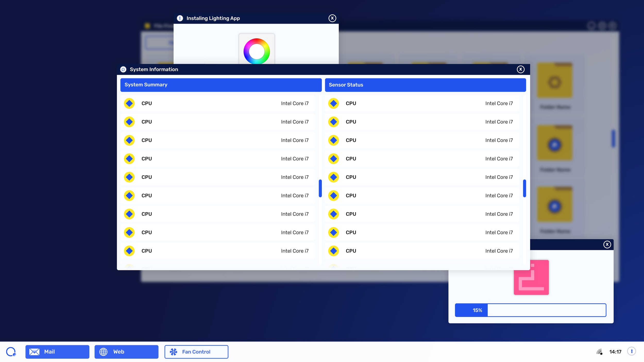The image size is (644, 362).
Task: Close the Installing Lighting App dialog
Action: click(x=332, y=18)
